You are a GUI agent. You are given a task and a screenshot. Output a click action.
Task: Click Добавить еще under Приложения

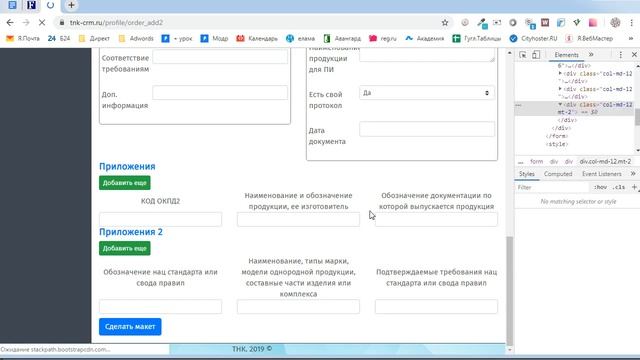(x=124, y=183)
